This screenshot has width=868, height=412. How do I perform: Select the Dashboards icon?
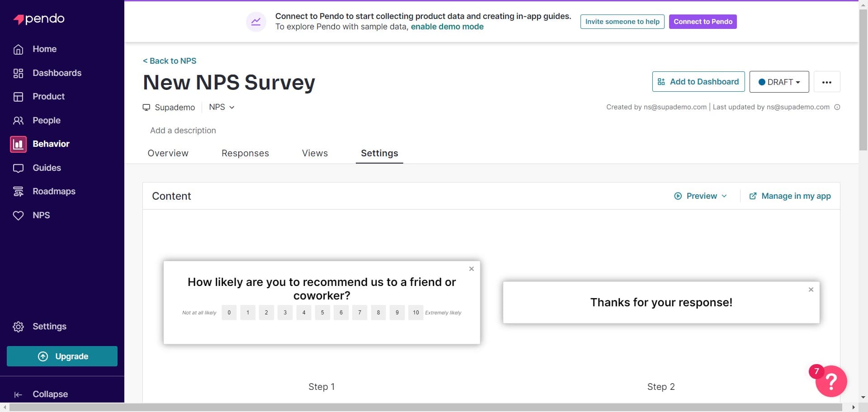point(18,73)
